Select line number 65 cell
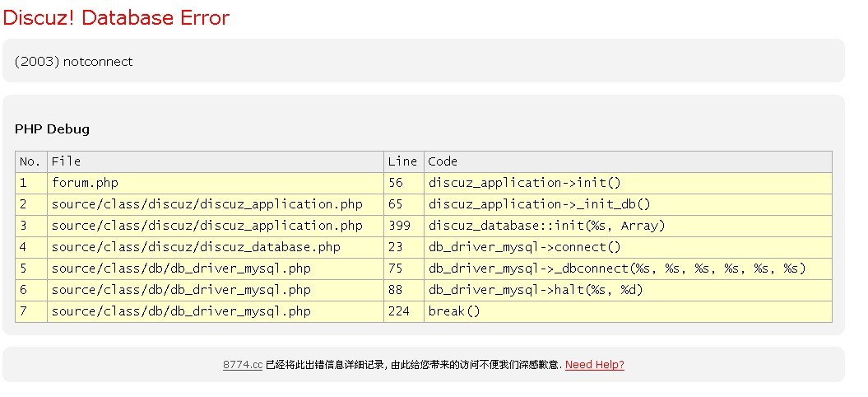 (x=403, y=204)
